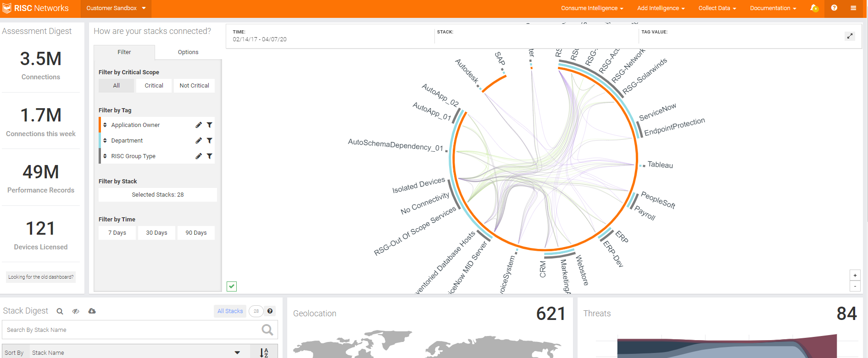The image size is (868, 358).
Task: Click the Tableau label in chord diagram
Action: coord(660,165)
